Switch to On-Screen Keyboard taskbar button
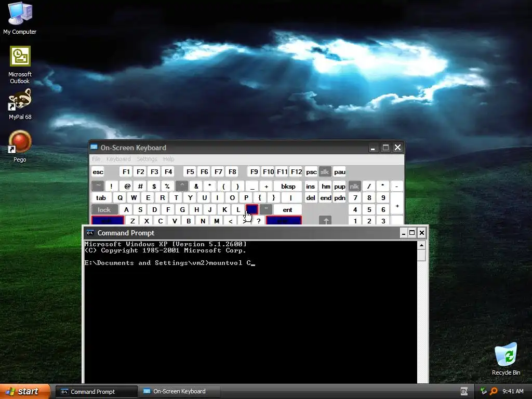Image resolution: width=532 pixels, height=399 pixels. 179,392
